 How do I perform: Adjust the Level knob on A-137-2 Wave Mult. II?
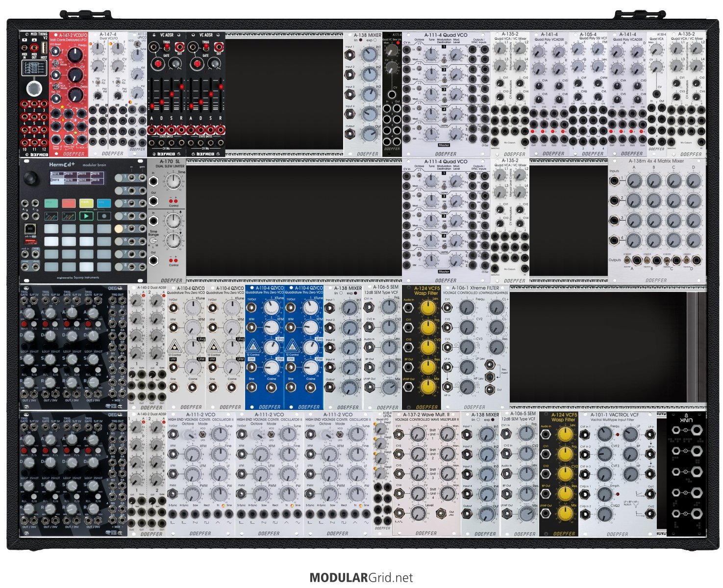coord(418,513)
